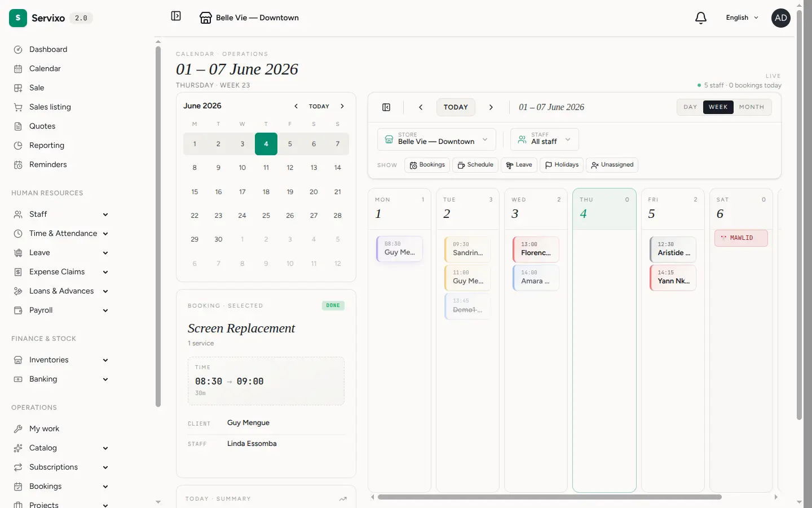Open Tuesday 13:45 cancelled Demo booking
Screen dimensions: 812x508
[468, 305]
